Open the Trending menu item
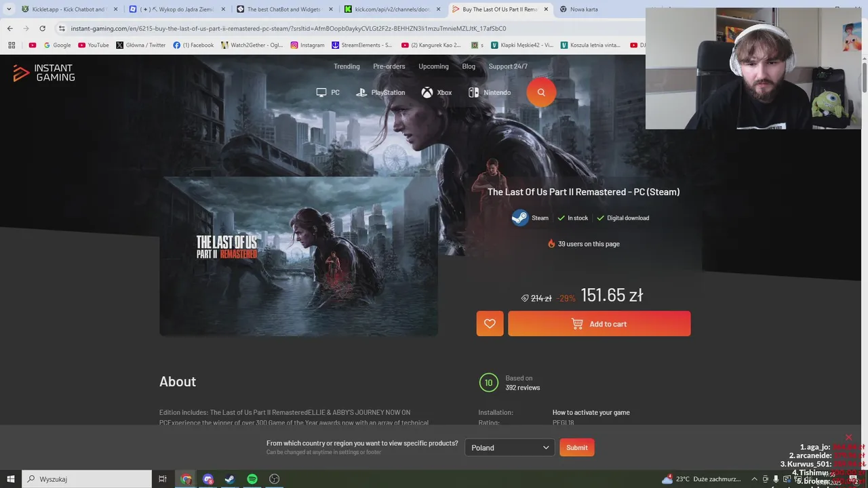This screenshot has width=868, height=488. tap(347, 66)
